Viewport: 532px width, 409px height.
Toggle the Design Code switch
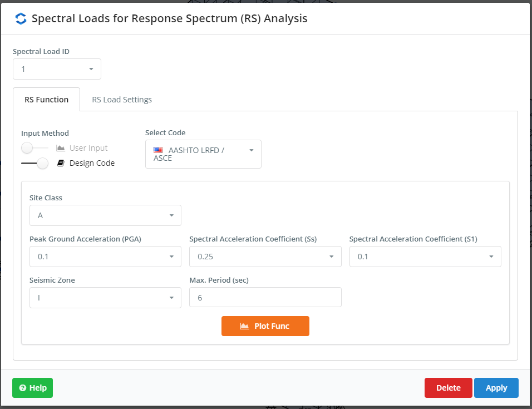pos(35,163)
